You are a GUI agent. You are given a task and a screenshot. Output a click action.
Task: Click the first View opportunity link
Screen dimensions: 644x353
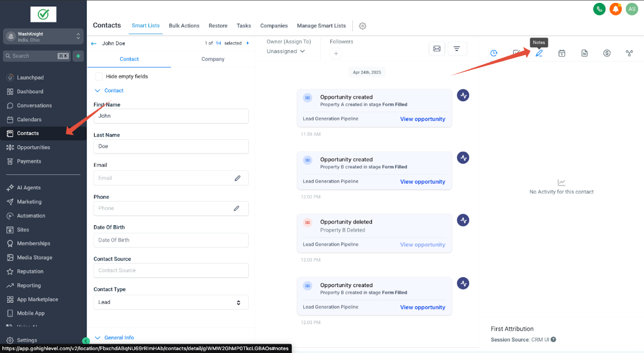tap(422, 119)
